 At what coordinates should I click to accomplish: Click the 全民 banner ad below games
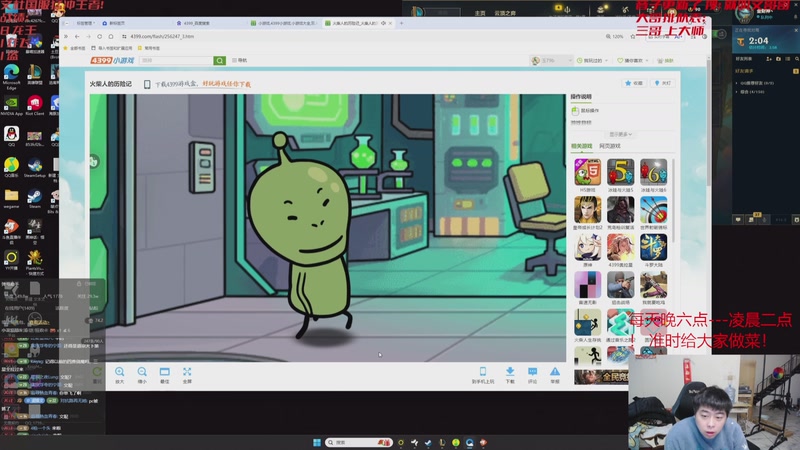click(602, 377)
